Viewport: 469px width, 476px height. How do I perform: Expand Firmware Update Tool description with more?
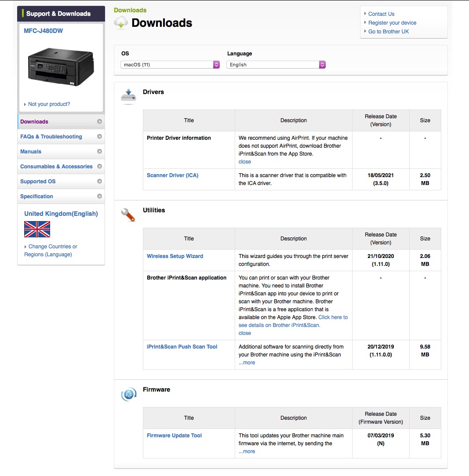click(247, 451)
